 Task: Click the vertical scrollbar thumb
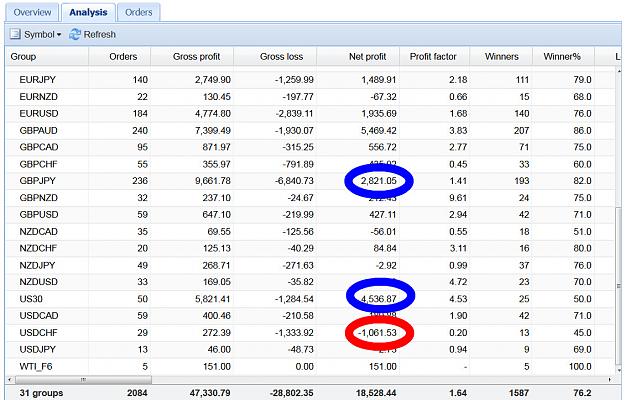click(619, 286)
